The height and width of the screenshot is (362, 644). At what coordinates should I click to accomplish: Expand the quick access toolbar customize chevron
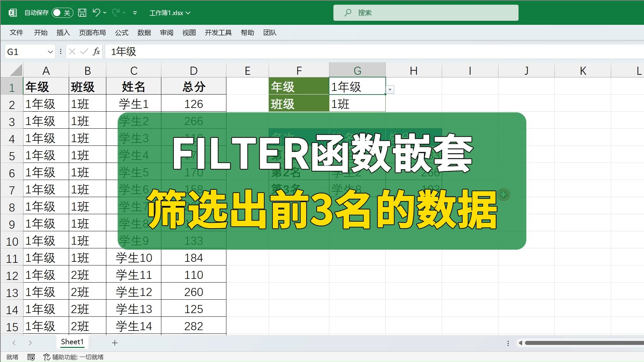[x=135, y=12]
